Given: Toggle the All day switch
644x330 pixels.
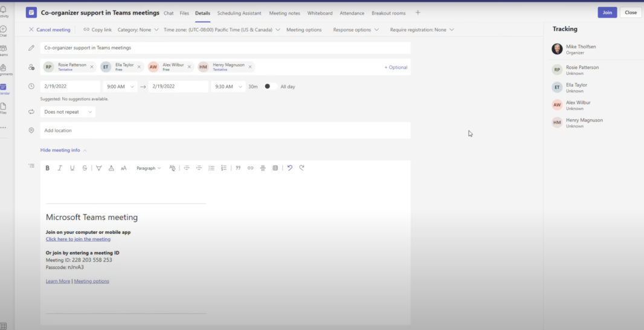Looking at the screenshot, I should (x=270, y=86).
